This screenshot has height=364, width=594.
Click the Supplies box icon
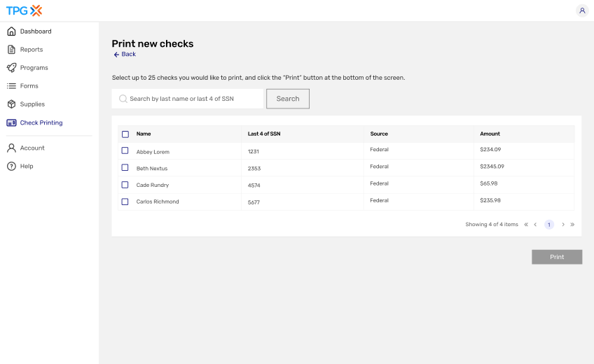click(11, 104)
